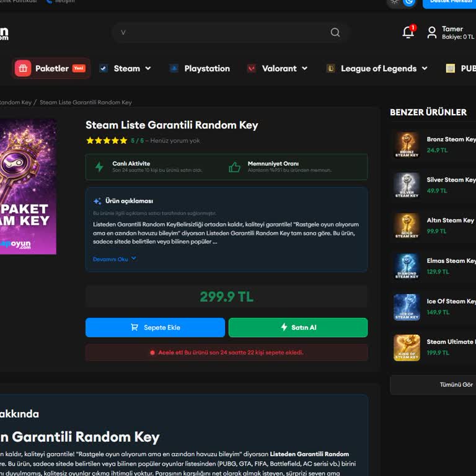Click the Bakiye: 0 TL balance text
The width and height of the screenshot is (476, 476).
pos(458,37)
